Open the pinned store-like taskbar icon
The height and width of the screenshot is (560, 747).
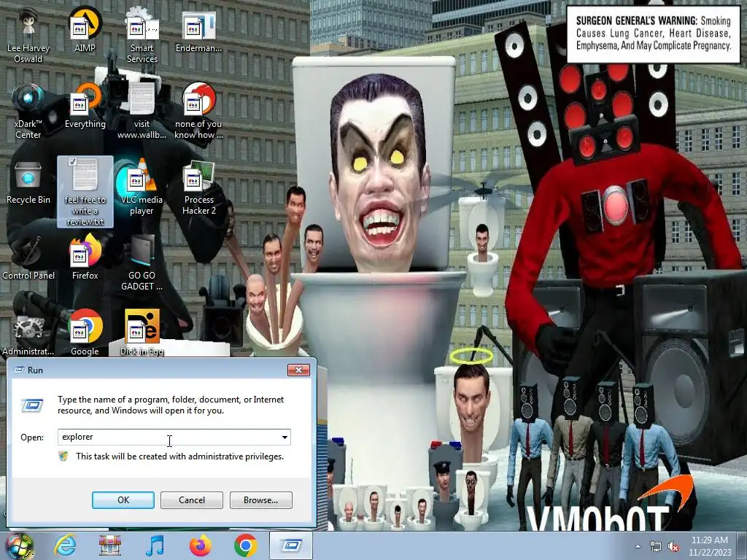point(110,545)
